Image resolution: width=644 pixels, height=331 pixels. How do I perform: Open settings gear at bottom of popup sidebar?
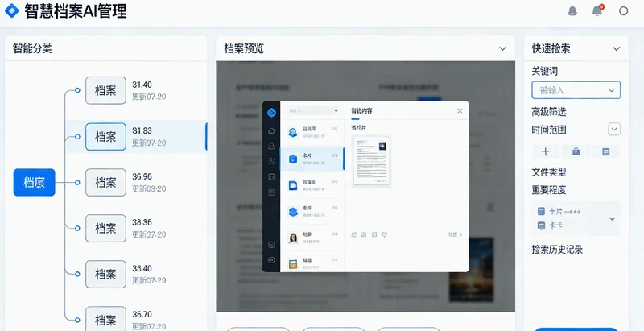click(x=271, y=259)
